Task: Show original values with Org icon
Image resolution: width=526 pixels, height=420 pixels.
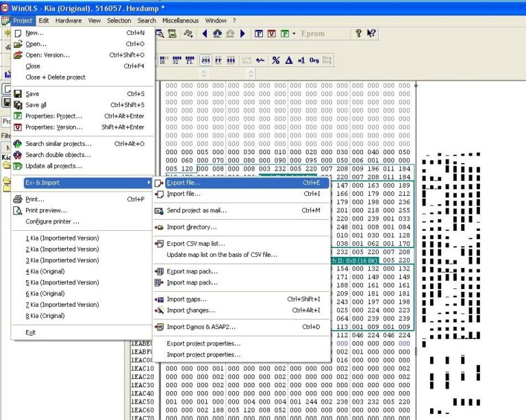Action: [314, 60]
